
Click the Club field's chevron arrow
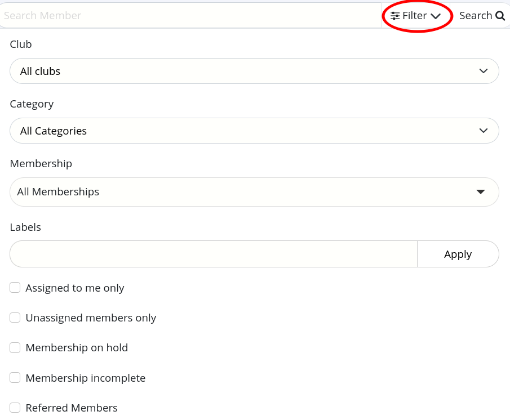click(x=483, y=71)
